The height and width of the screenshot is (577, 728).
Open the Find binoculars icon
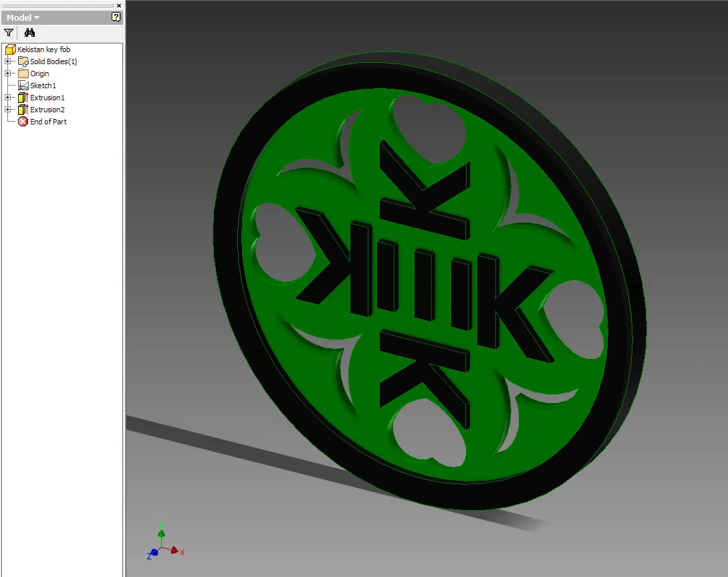click(29, 33)
